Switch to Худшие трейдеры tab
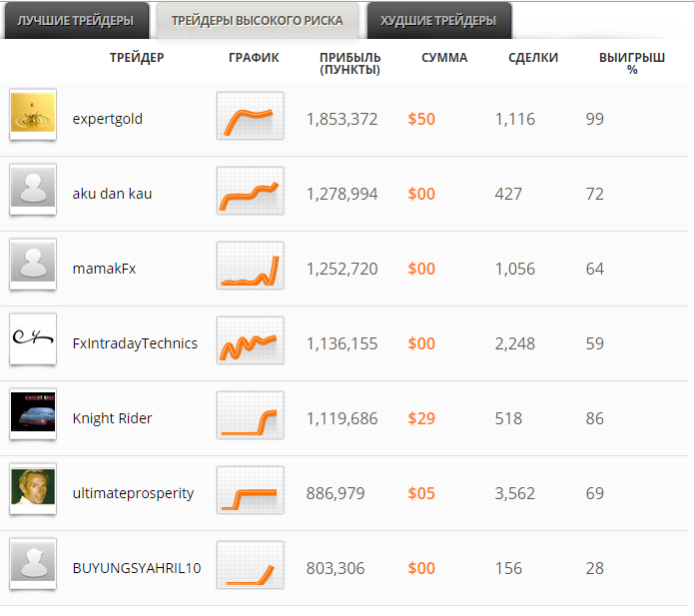The width and height of the screenshot is (694, 616). [438, 21]
